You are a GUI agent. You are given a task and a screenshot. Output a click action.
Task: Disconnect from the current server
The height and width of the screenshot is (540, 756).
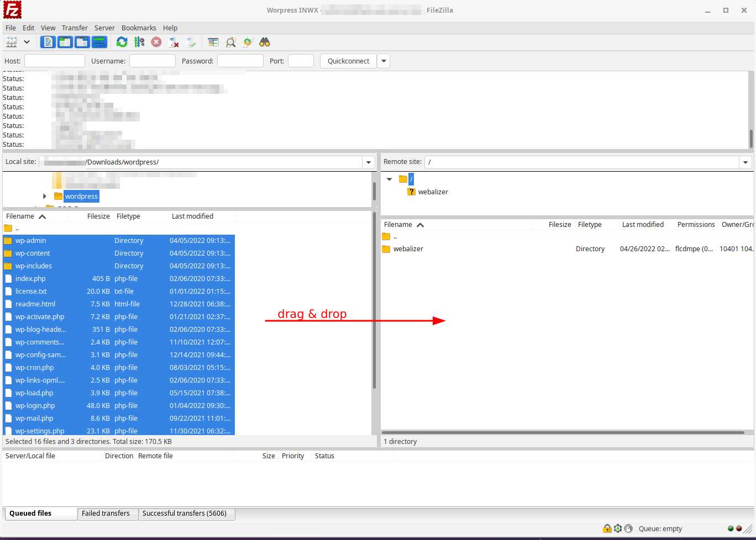[174, 42]
